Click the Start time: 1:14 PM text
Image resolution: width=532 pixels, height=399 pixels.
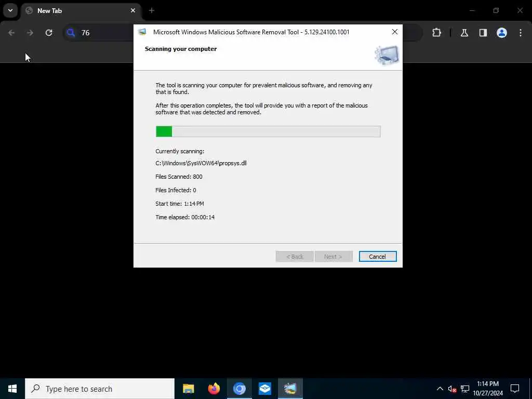179,204
